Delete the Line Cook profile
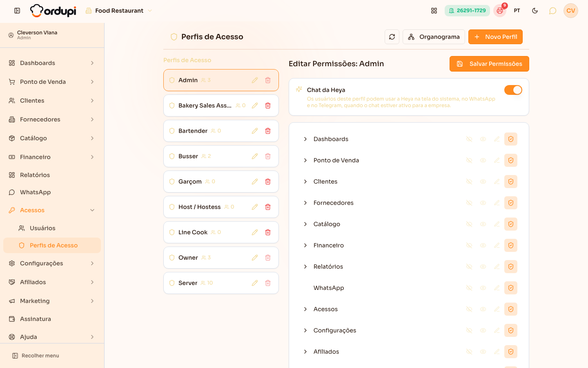588x368 pixels. 268,232
